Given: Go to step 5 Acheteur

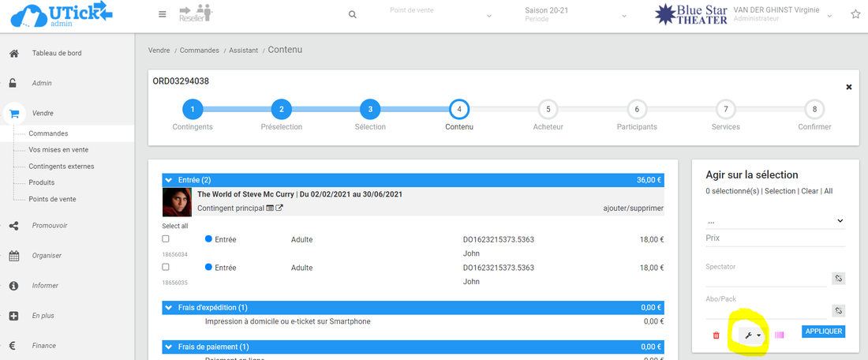Looking at the screenshot, I should [x=548, y=110].
